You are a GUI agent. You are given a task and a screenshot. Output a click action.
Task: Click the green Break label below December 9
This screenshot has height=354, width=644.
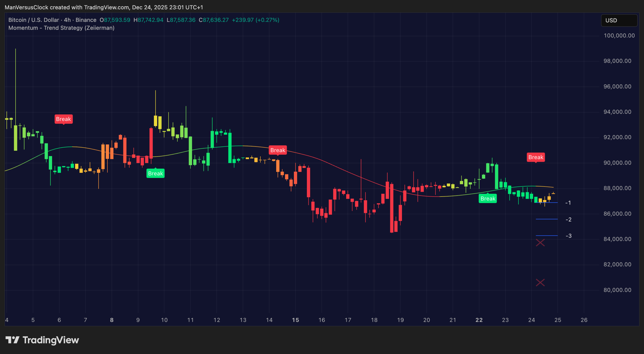click(x=155, y=173)
